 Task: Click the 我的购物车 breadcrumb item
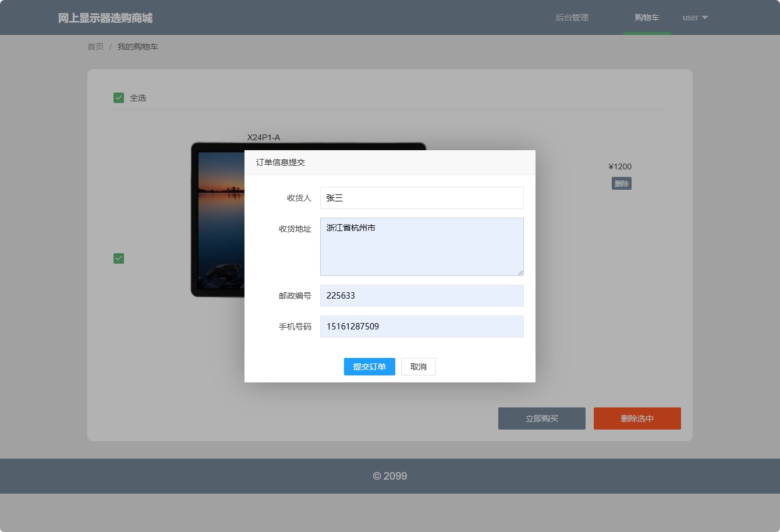[137, 47]
